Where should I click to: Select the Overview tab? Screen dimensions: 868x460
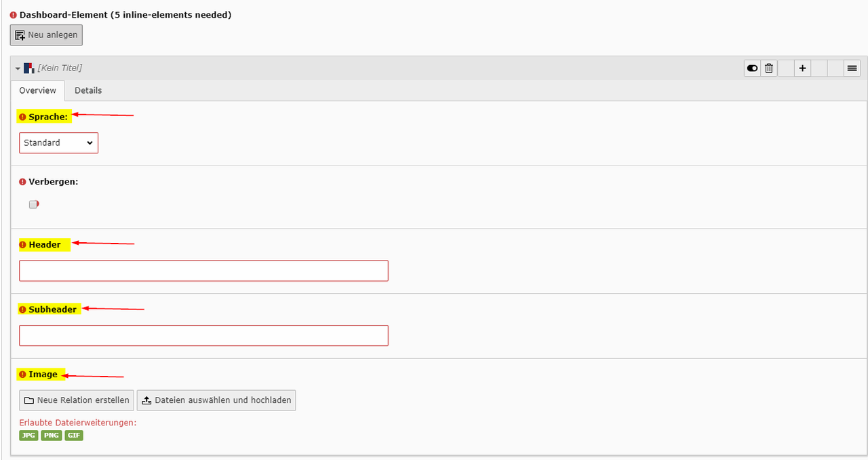(37, 90)
